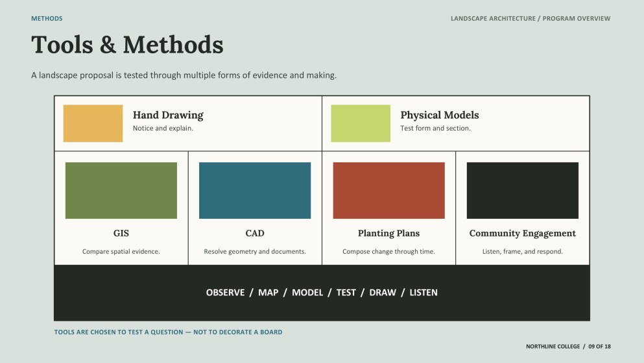Click the word 'LISTEN' in the dark banner
The width and height of the screenshot is (644, 363).
tap(423, 292)
